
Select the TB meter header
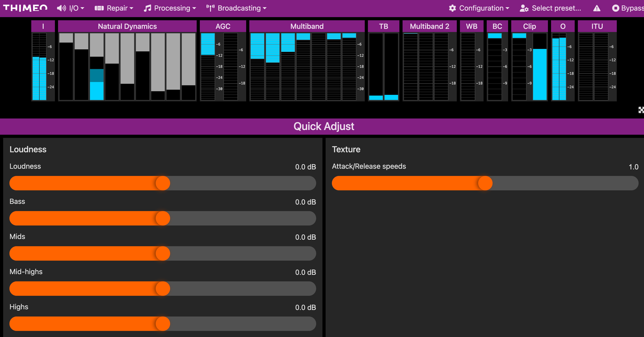point(383,26)
